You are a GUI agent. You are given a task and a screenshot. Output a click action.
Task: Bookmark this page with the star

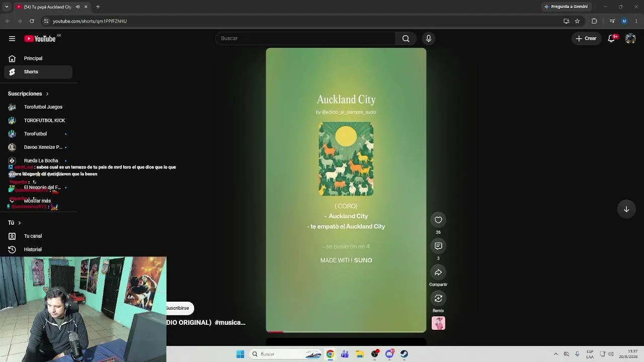[x=577, y=21]
